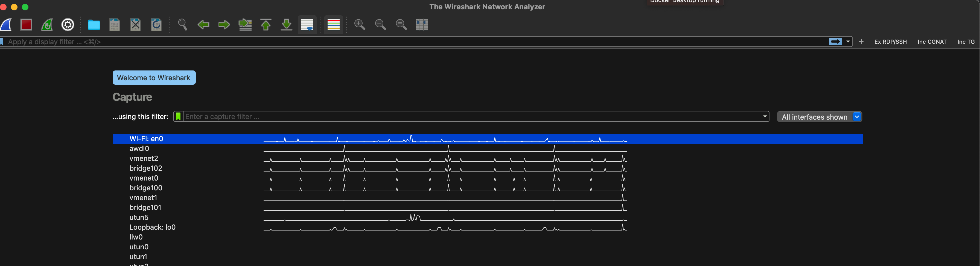Click the utun5 traffic sparkline
Viewport: 980px width, 266px height.
point(445,217)
